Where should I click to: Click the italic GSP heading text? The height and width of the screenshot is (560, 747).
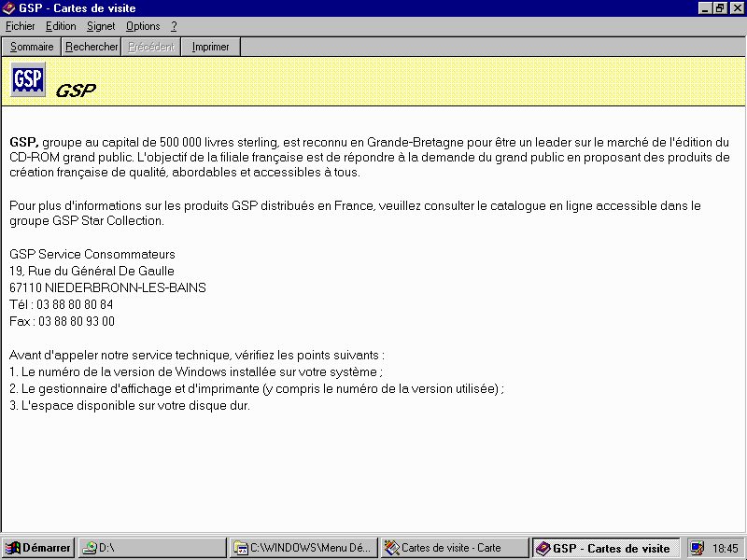tap(76, 90)
